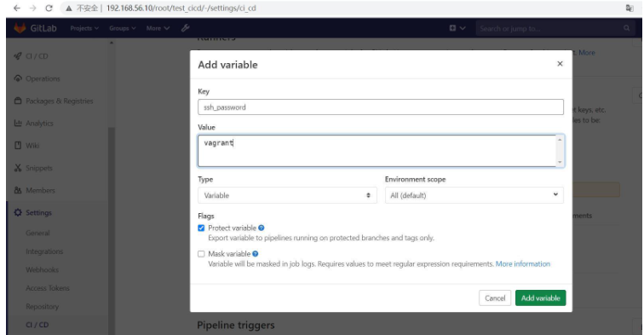Reload the page with refresh icon
Screen dimensions: 644x335
[49, 9]
